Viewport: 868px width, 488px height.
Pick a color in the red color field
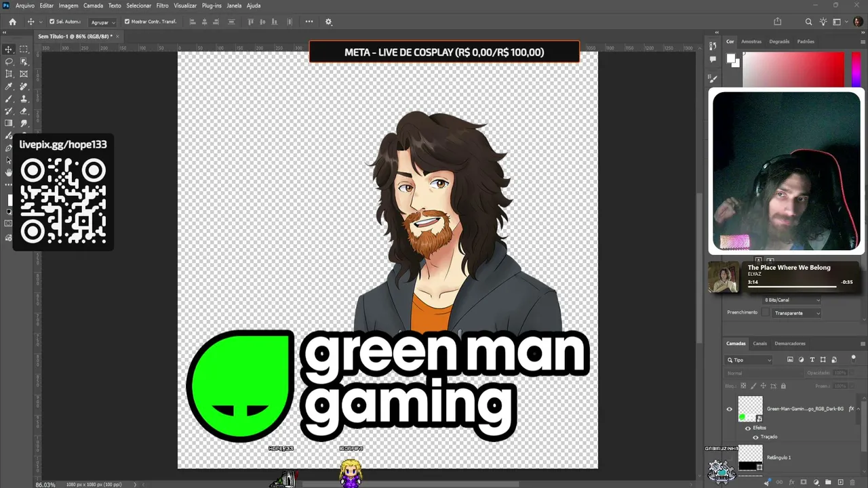tap(793, 70)
